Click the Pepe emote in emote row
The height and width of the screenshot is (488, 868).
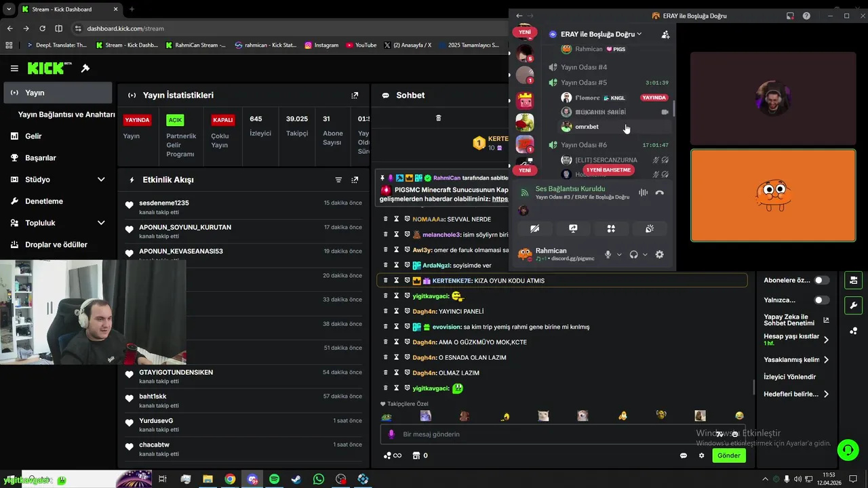(387, 416)
